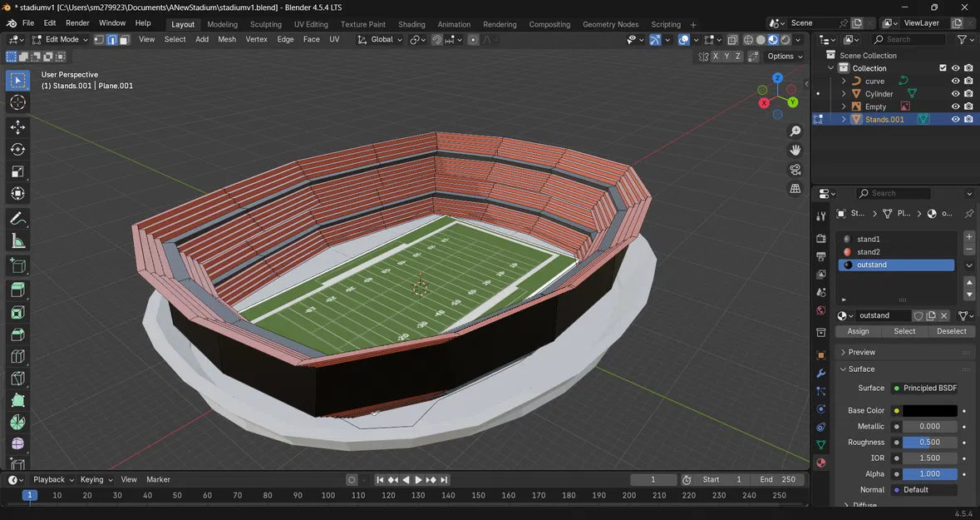
Task: Expand the Stands.001 item in the outliner
Action: pyautogui.click(x=844, y=119)
